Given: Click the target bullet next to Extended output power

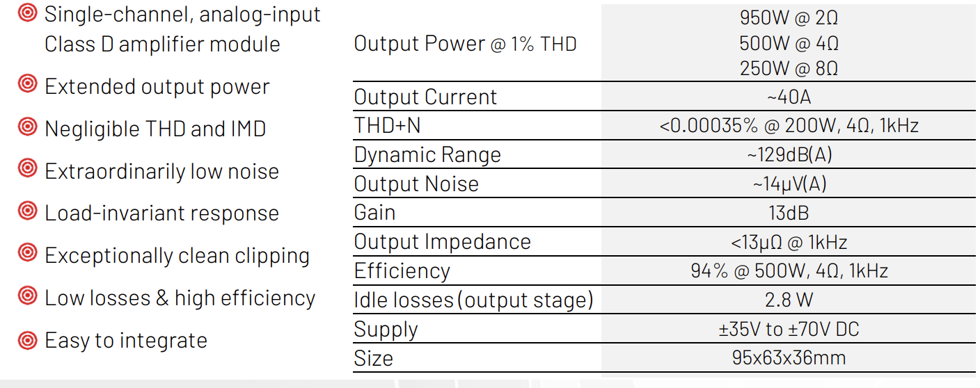Looking at the screenshot, I should click(x=26, y=85).
